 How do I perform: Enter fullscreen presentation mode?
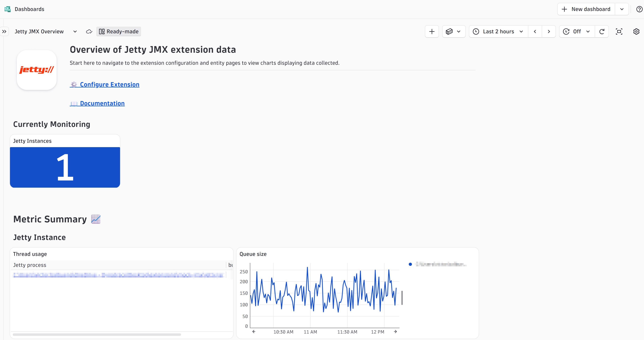tap(619, 31)
